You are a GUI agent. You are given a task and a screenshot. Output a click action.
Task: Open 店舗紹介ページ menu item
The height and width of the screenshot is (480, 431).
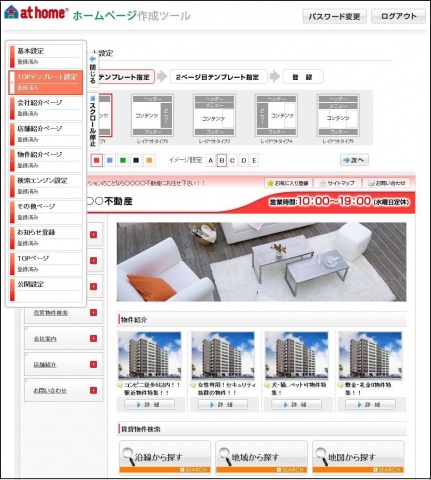point(46,134)
